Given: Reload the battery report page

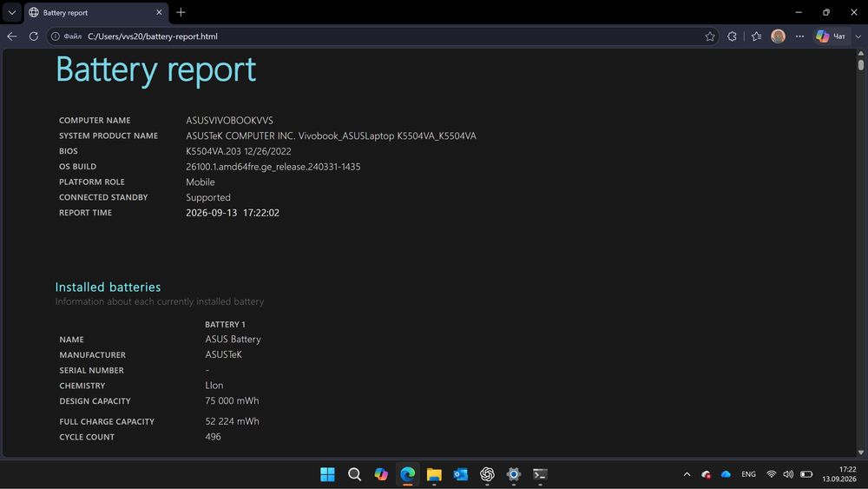Looking at the screenshot, I should 34,36.
